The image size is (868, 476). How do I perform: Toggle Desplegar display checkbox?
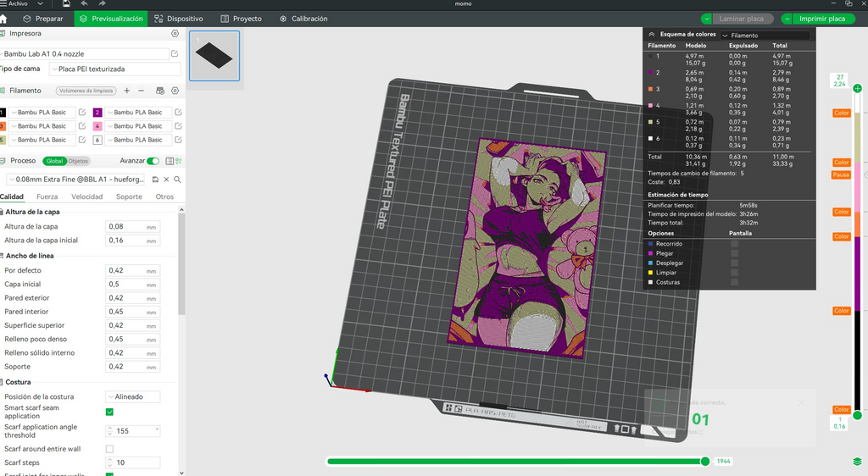coord(735,263)
